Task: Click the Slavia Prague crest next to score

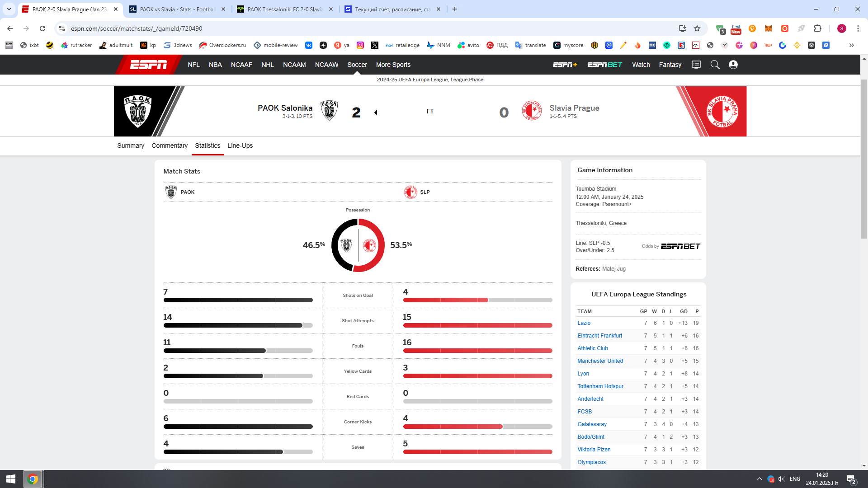Action: [532, 111]
